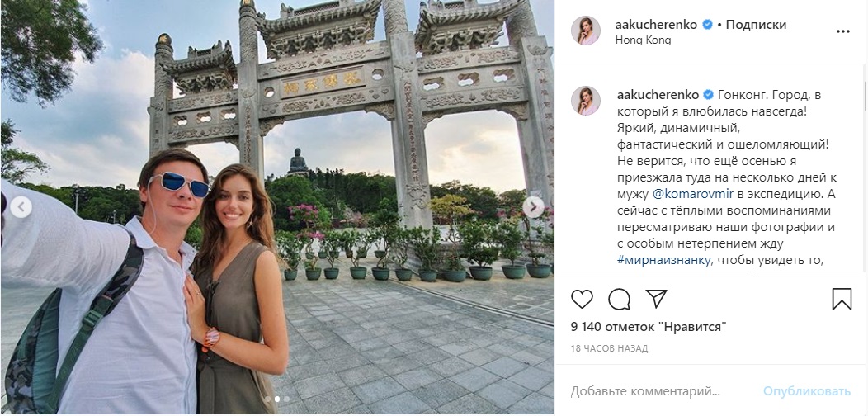Save the post with the bookmark icon
Image resolution: width=868 pixels, height=416 pixels.
point(842,299)
